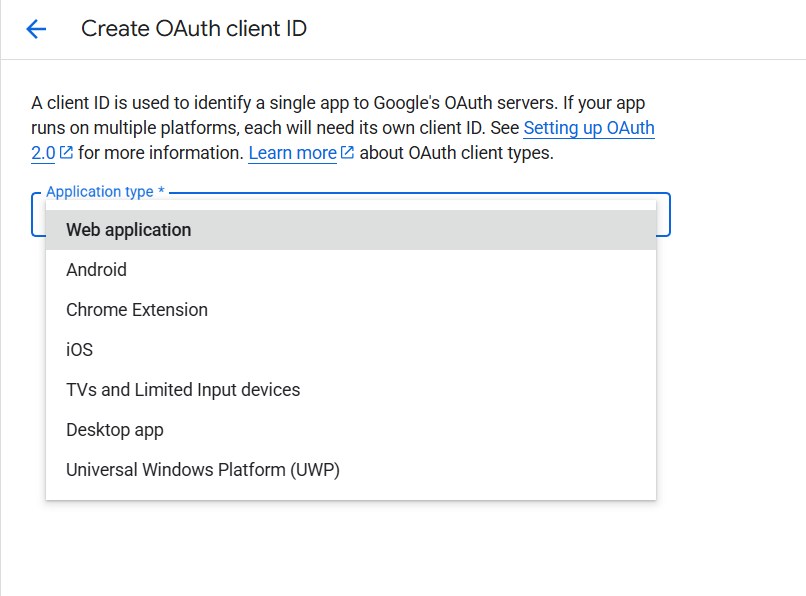The image size is (806, 596).
Task: Open the Learn more link about client types
Action: point(292,152)
